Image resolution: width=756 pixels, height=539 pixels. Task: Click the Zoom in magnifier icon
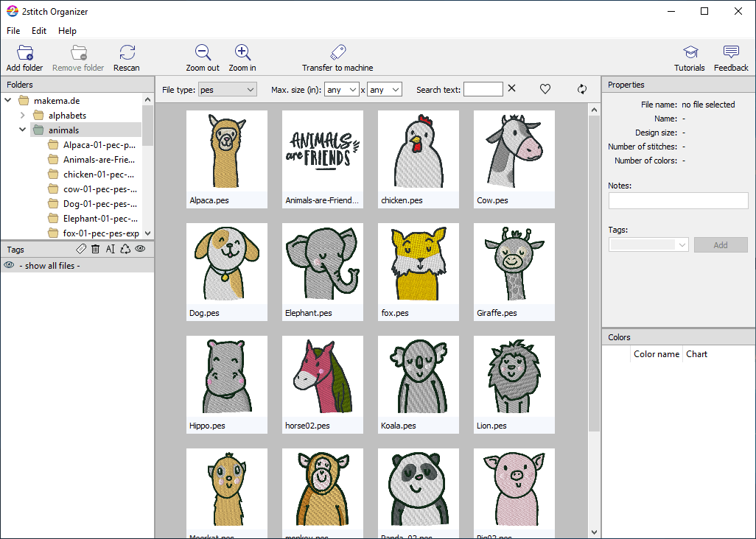coord(242,52)
